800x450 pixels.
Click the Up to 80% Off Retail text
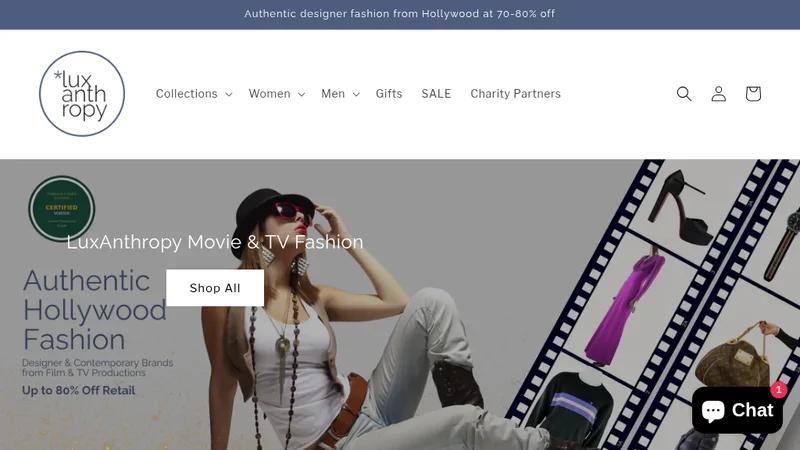point(79,390)
